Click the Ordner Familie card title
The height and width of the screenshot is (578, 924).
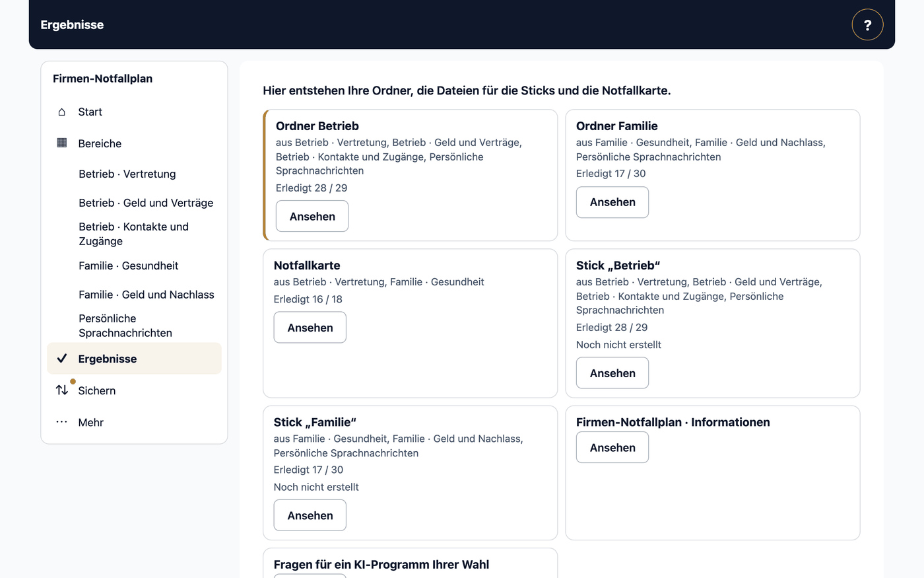click(617, 126)
